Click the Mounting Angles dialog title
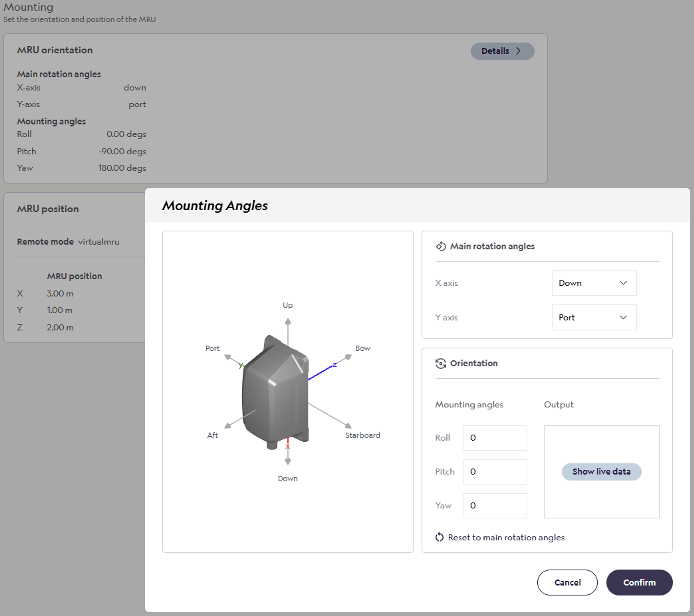 coord(215,206)
